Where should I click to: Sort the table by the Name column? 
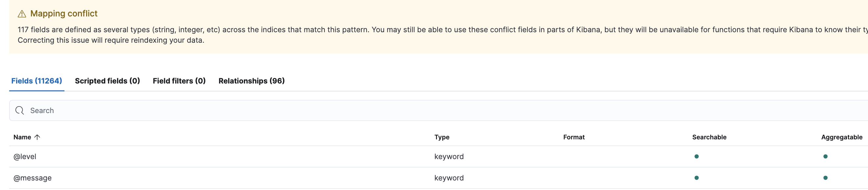point(23,137)
